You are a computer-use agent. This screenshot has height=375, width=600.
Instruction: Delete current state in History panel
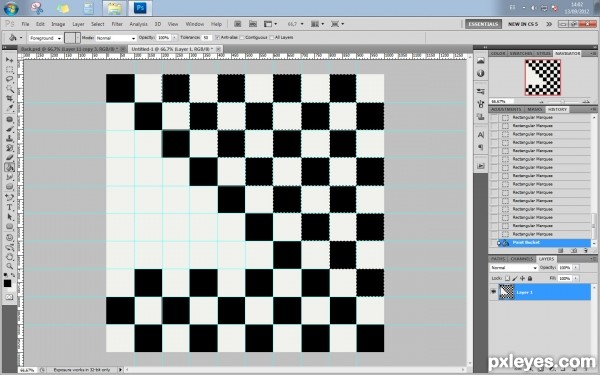[585, 251]
